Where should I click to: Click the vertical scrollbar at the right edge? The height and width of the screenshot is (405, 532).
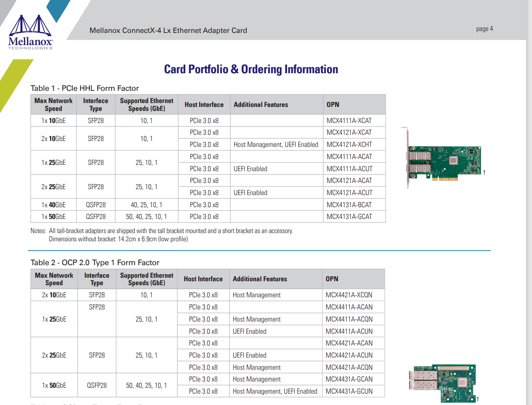pos(529,196)
